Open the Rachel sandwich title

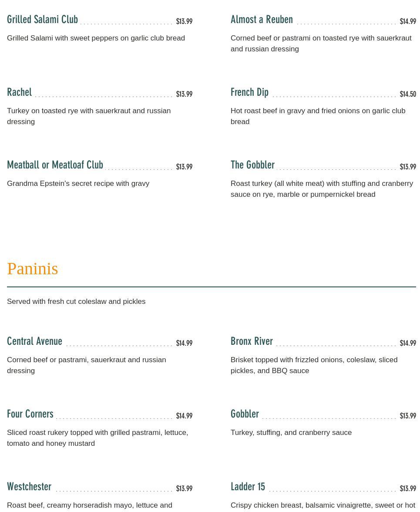click(20, 92)
